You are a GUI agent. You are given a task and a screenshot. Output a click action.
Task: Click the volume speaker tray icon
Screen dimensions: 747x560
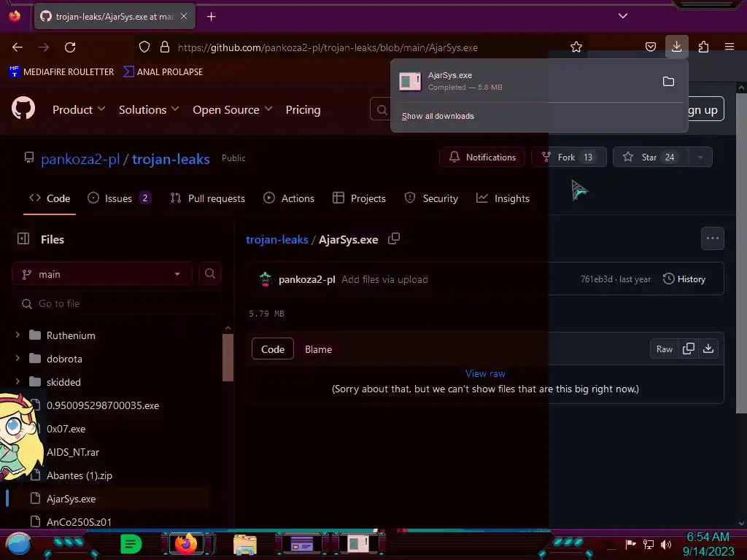pos(666,544)
